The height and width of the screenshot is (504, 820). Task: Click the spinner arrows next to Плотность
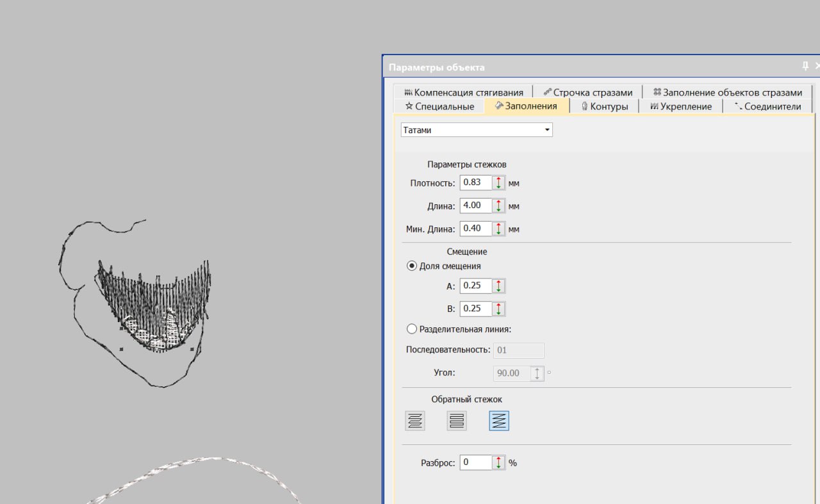498,183
